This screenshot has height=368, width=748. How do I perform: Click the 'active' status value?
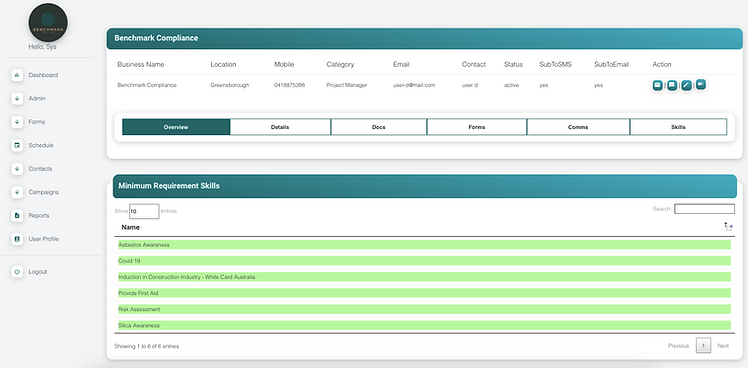click(511, 85)
